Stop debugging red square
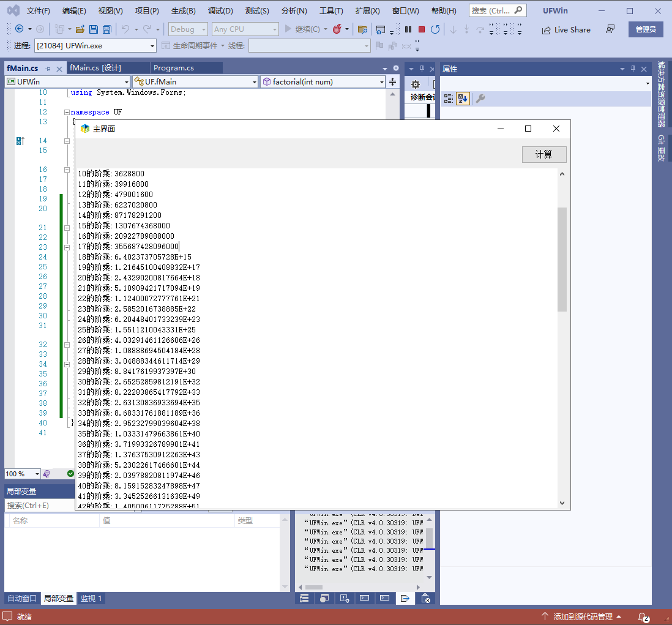Screen dimensions: 672x625 pyautogui.click(x=421, y=29)
